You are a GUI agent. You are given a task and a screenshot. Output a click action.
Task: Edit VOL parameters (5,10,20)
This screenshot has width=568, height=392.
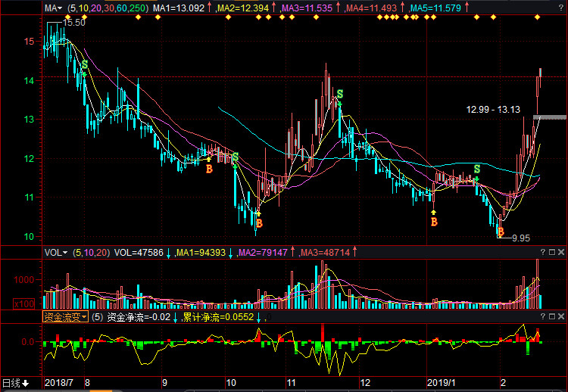pos(91,252)
